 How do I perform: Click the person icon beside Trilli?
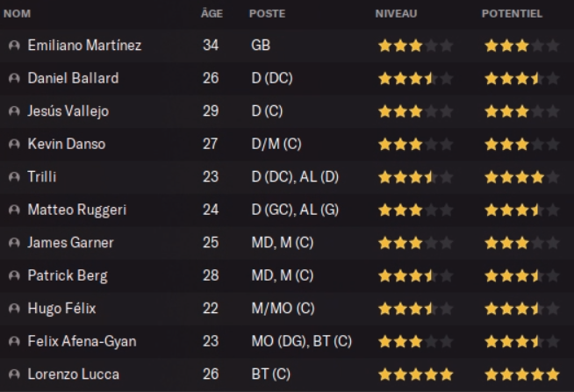13,177
